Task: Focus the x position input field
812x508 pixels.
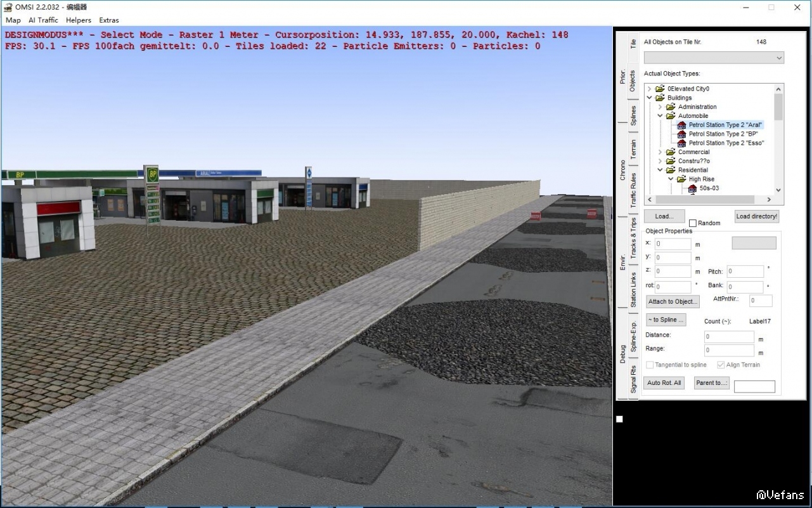Action: click(x=673, y=244)
